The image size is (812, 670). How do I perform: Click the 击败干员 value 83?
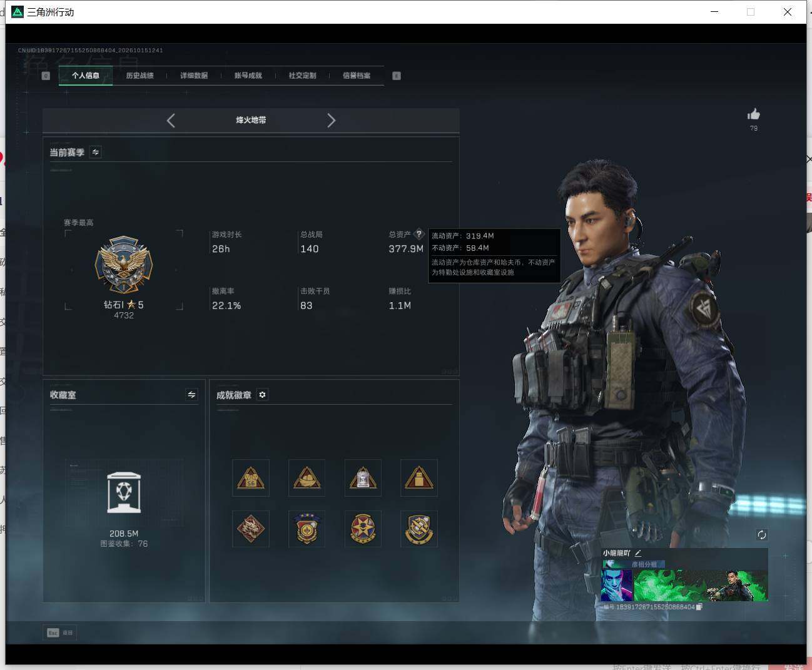[307, 306]
